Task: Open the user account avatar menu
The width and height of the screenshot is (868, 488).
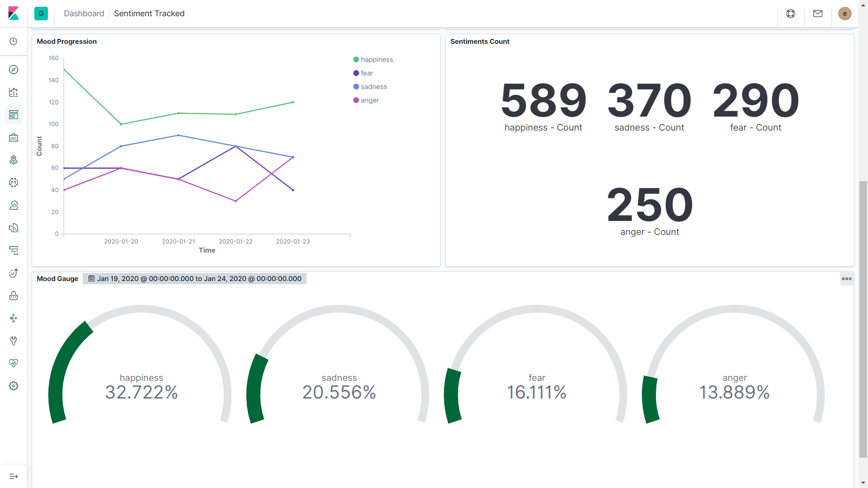Action: [844, 14]
